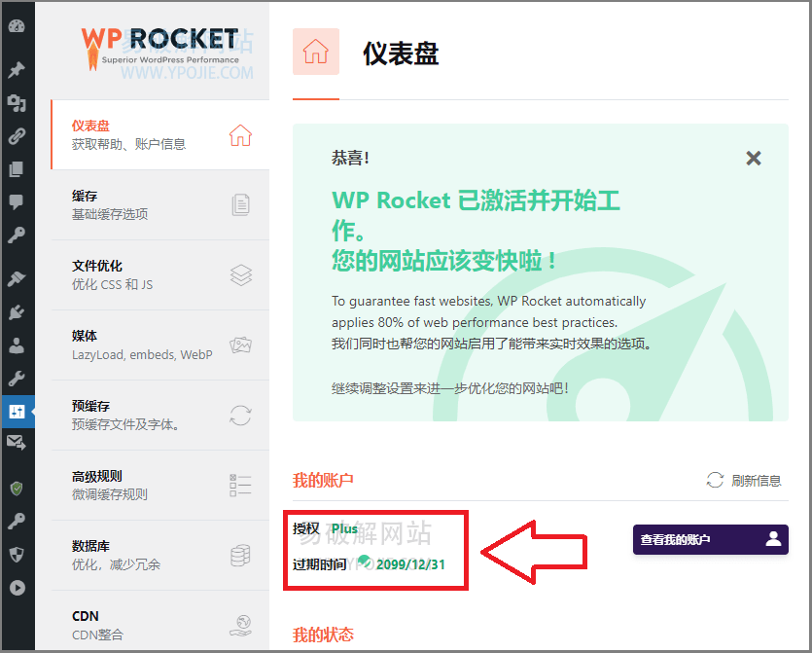This screenshot has width=812, height=653.
Task: Open Appearance via the paintbrush icon
Action: click(x=17, y=279)
